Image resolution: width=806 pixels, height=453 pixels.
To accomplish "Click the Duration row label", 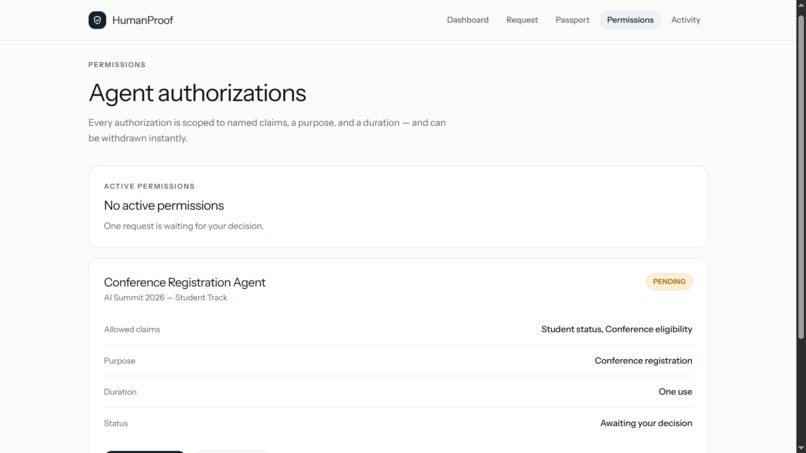I will tap(120, 392).
